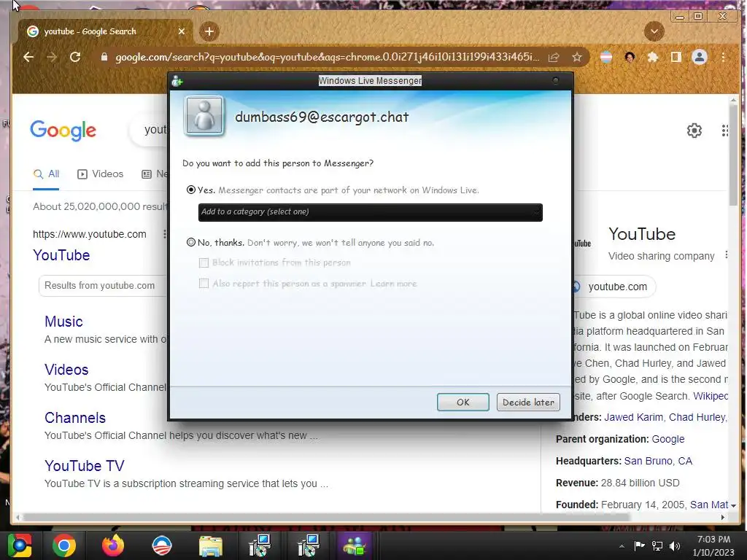This screenshot has width=747, height=560.
Task: Click the Decide later button
Action: 528,402
